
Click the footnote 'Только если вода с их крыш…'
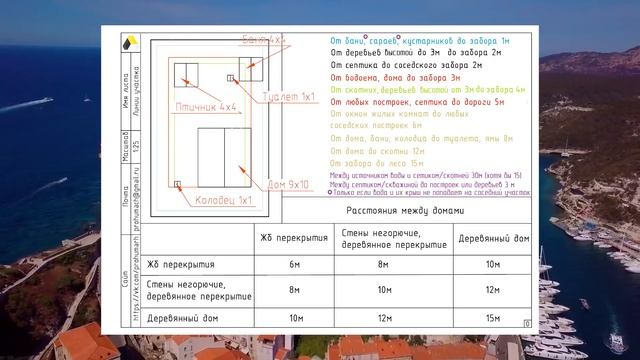tap(429, 192)
